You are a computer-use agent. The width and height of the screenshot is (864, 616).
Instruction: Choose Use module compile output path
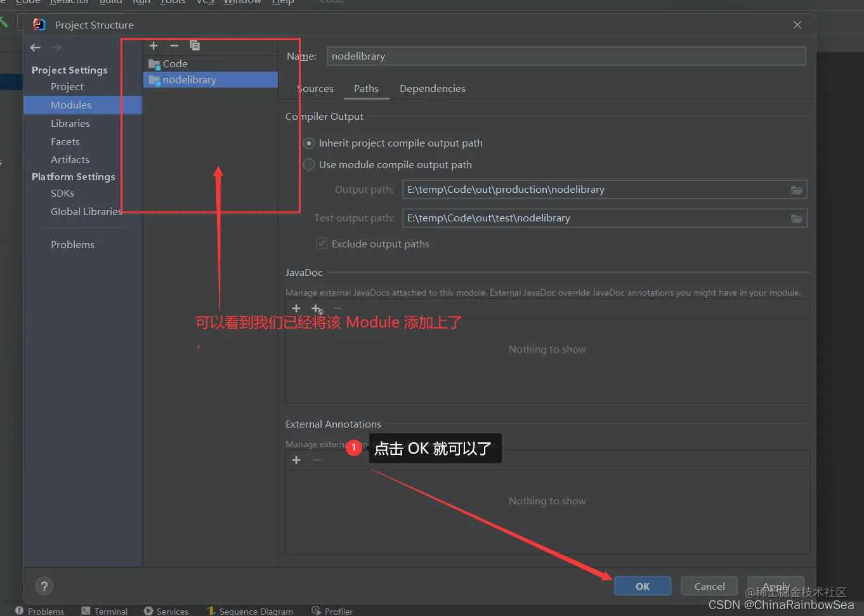388,164
